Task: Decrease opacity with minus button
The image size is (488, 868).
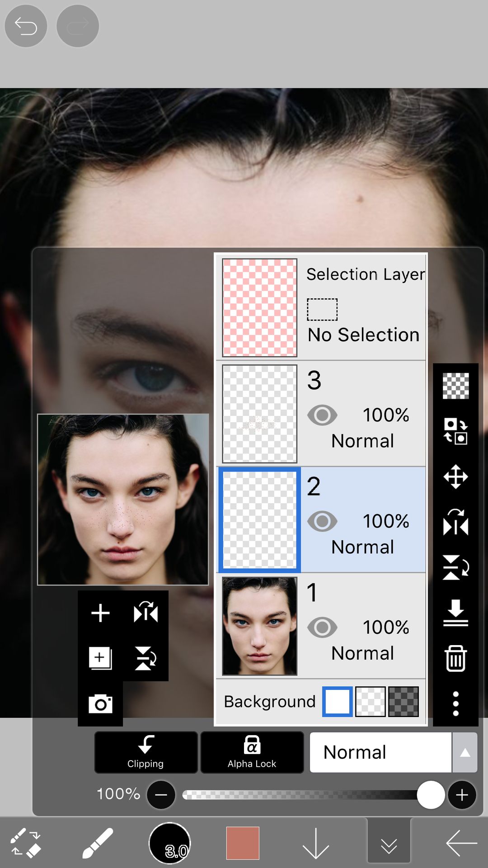Action: [161, 795]
